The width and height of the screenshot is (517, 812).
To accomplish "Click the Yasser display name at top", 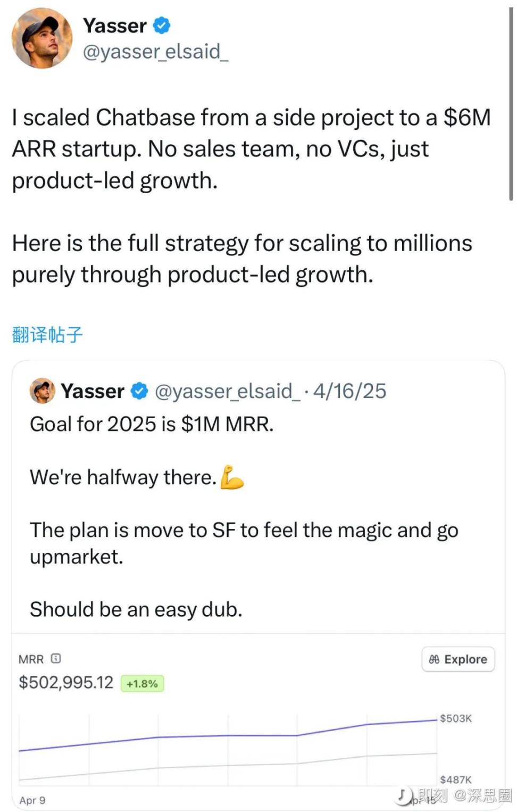I will [x=114, y=26].
